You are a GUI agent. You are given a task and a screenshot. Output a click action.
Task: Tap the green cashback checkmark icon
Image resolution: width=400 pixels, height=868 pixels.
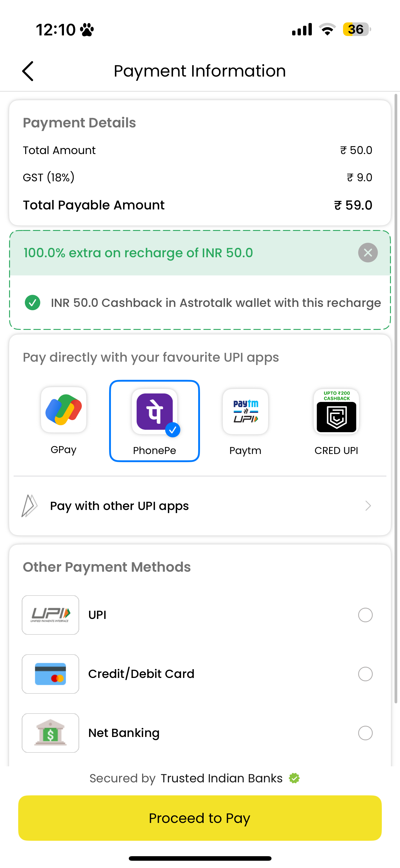(x=32, y=303)
